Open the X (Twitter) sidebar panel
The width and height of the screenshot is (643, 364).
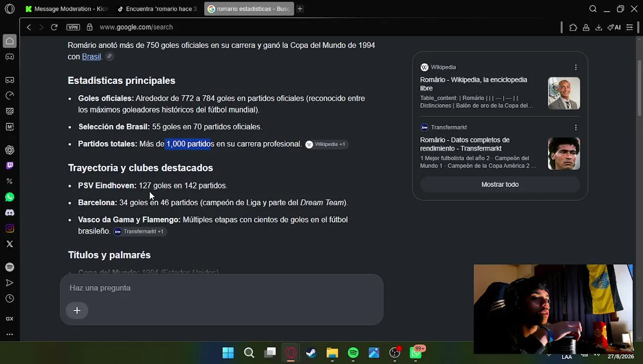click(10, 244)
